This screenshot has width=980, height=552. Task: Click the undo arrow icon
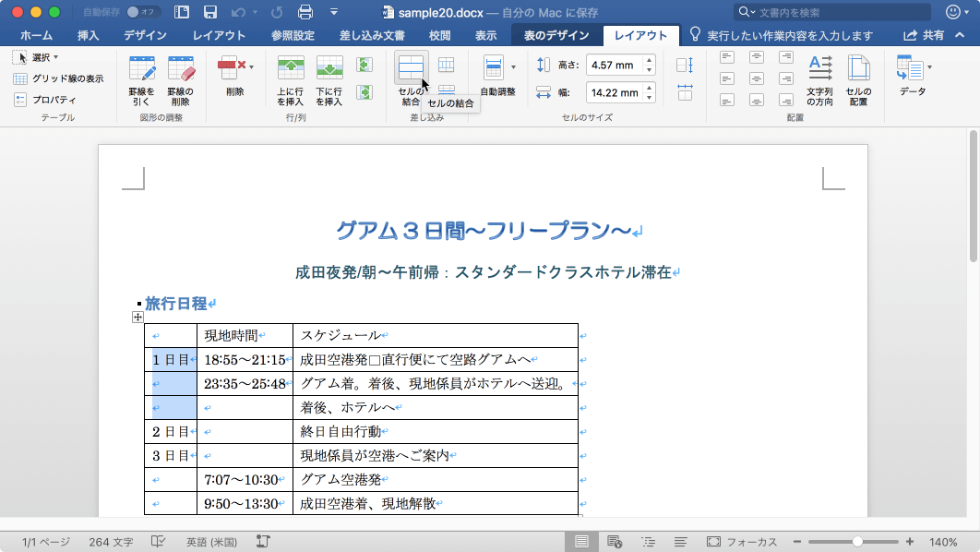(x=238, y=12)
